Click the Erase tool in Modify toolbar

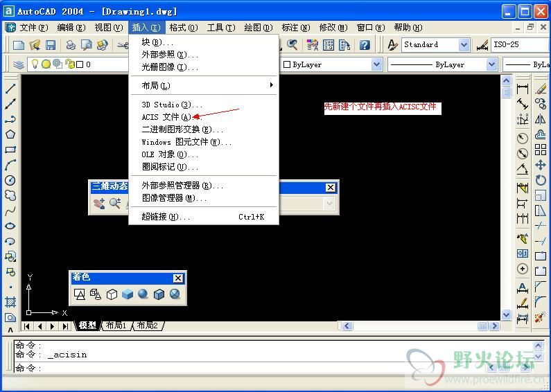541,89
